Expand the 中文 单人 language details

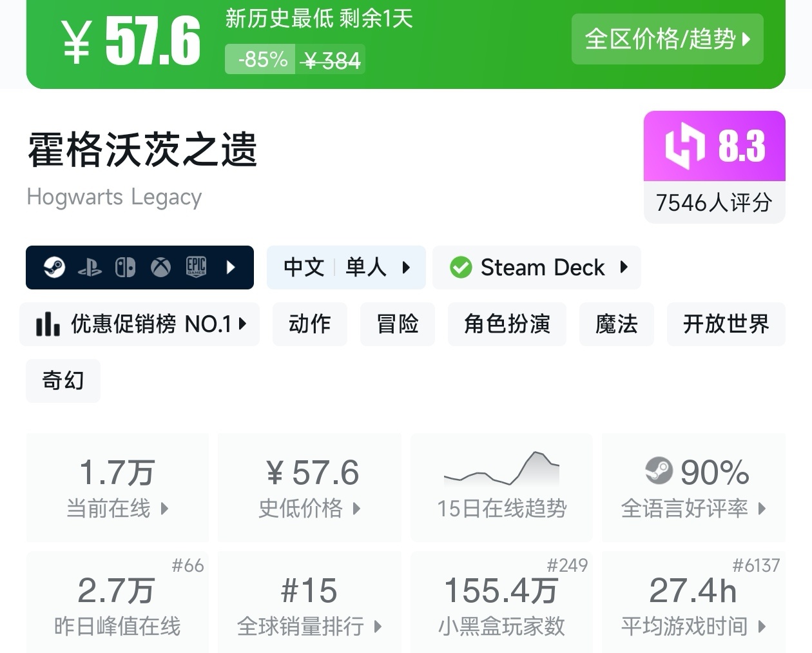pos(346,268)
